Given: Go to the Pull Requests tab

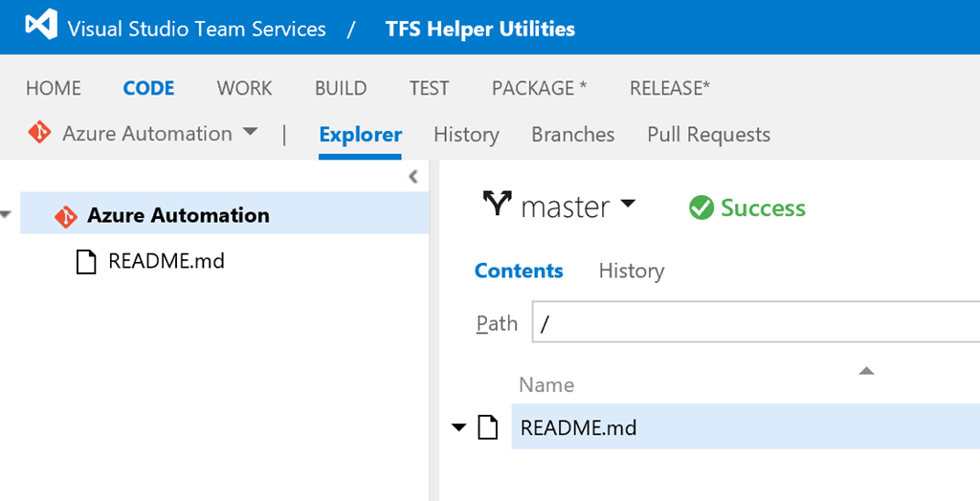Looking at the screenshot, I should click(x=708, y=135).
